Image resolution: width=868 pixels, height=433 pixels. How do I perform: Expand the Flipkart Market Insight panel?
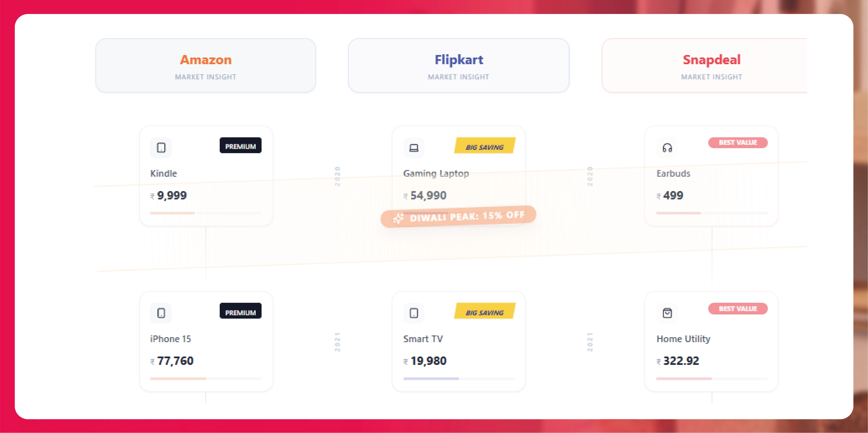[459, 65]
